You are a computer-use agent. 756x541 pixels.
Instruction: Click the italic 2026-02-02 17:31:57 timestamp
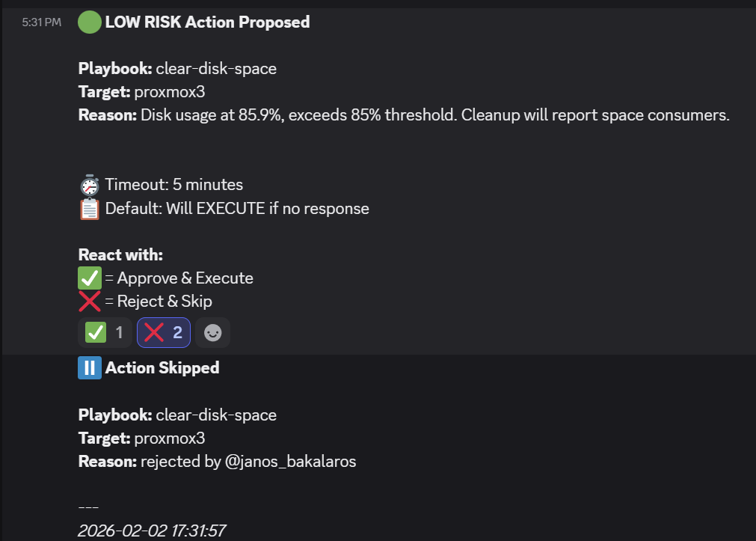152,531
